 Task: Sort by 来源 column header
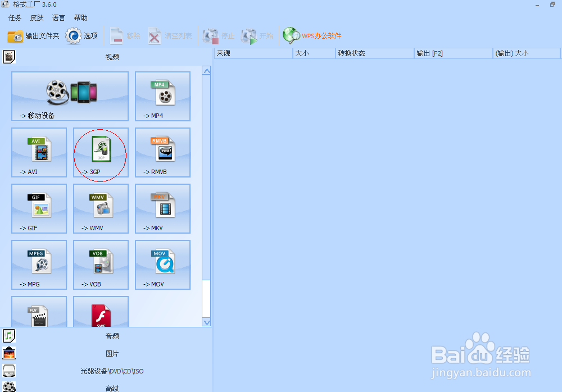pos(253,53)
